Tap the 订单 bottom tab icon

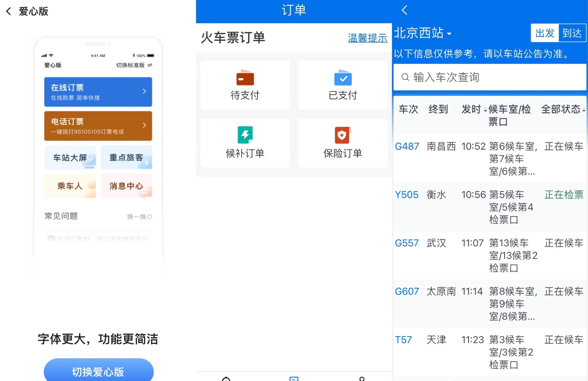click(294, 379)
